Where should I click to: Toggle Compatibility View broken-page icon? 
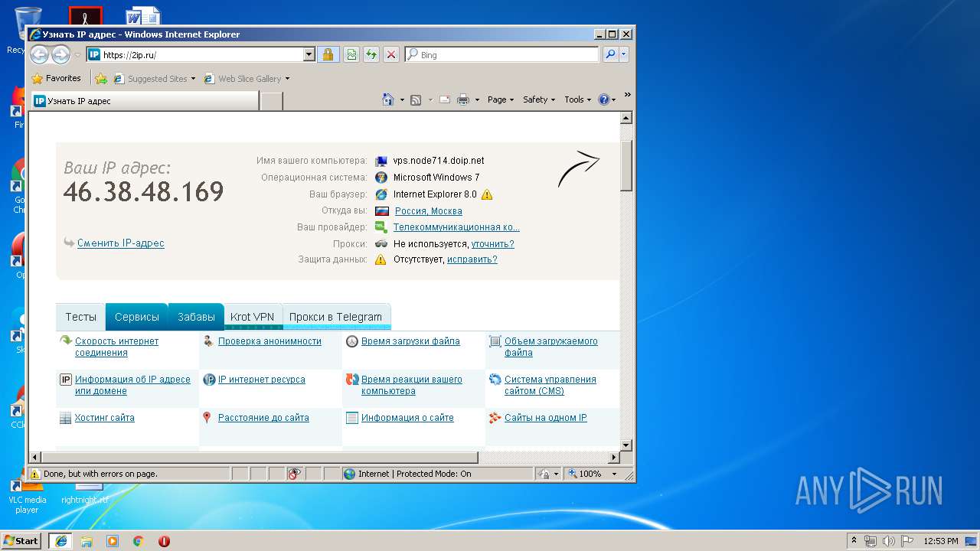point(351,54)
